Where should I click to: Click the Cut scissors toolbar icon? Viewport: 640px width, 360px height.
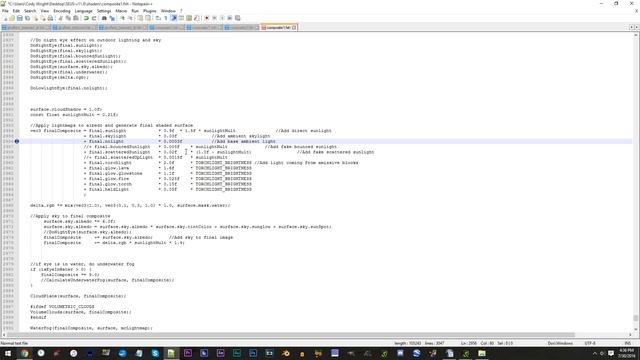tap(60, 18)
